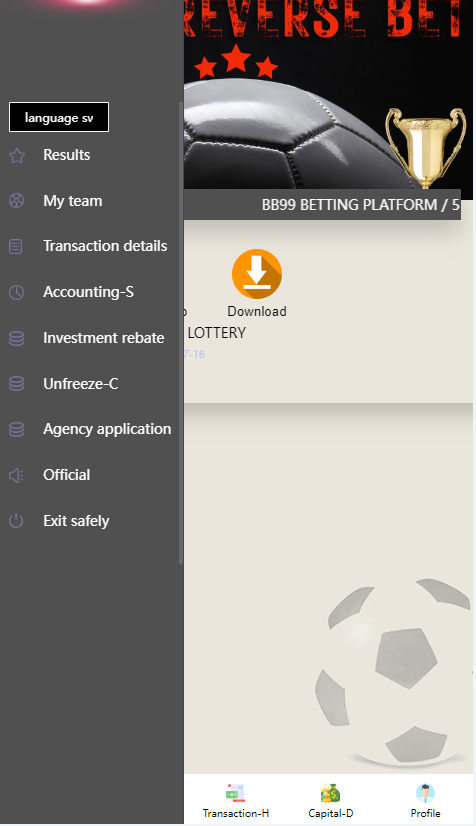This screenshot has width=476, height=826.
Task: Click the megaphone icon beside Official
Action: 16,476
